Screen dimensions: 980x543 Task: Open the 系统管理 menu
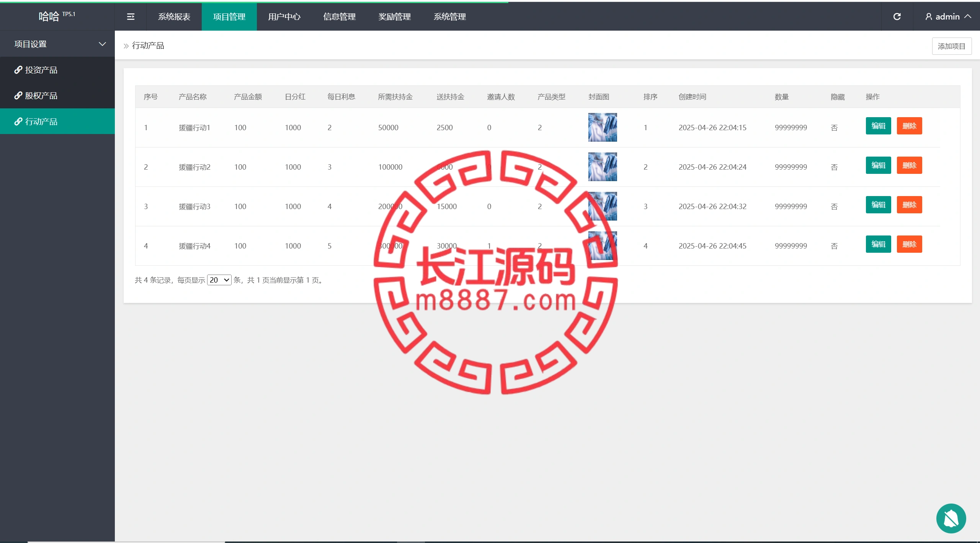(x=450, y=16)
